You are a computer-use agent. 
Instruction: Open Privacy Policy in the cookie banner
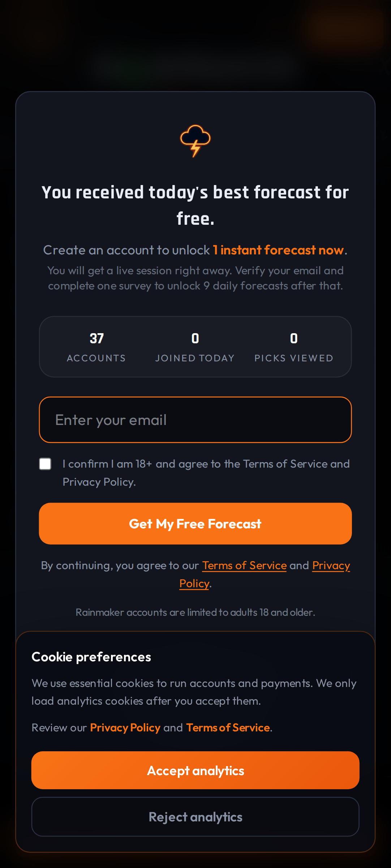(125, 727)
